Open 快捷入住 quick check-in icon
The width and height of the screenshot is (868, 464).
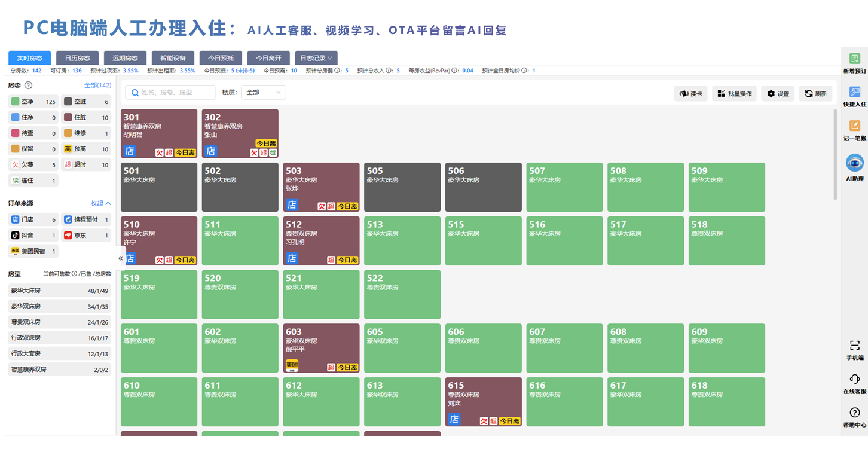pos(854,92)
